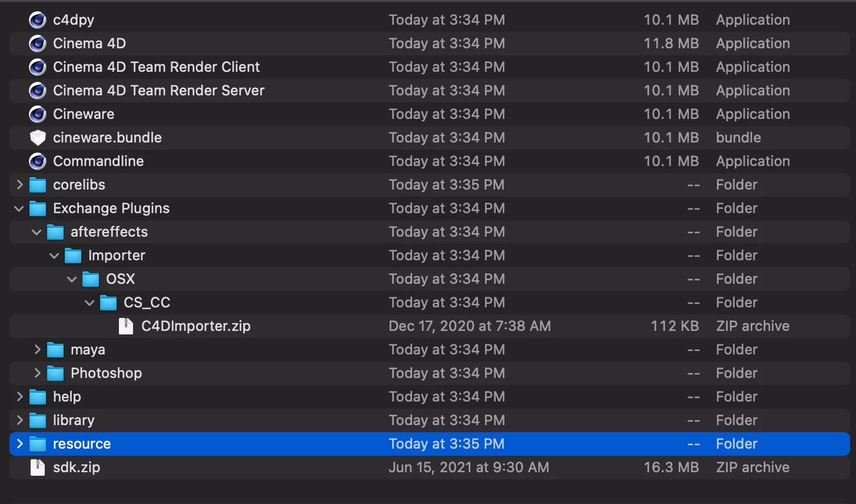The width and height of the screenshot is (856, 504).
Task: Collapse the Importer folder
Action: [54, 256]
